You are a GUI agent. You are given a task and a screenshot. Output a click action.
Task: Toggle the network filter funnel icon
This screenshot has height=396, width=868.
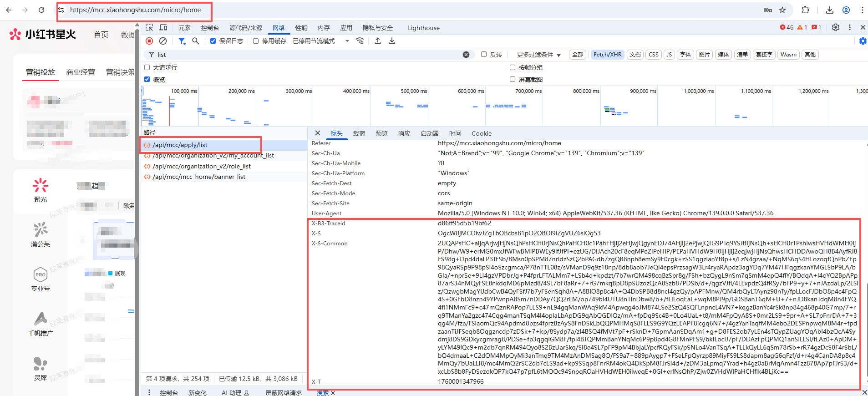(182, 41)
